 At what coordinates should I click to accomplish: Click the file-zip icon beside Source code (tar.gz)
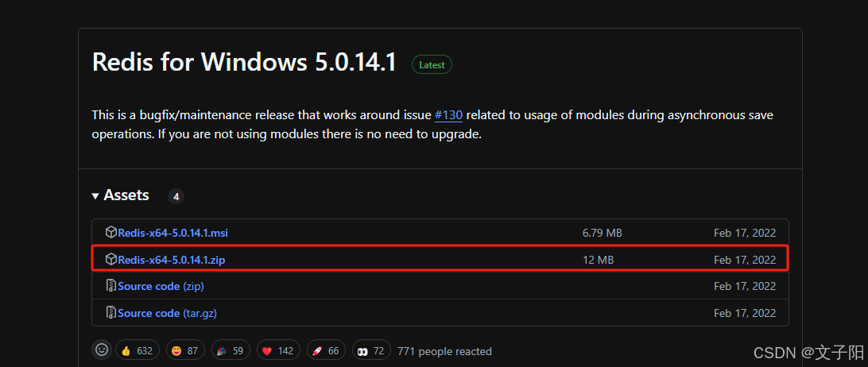(x=110, y=312)
